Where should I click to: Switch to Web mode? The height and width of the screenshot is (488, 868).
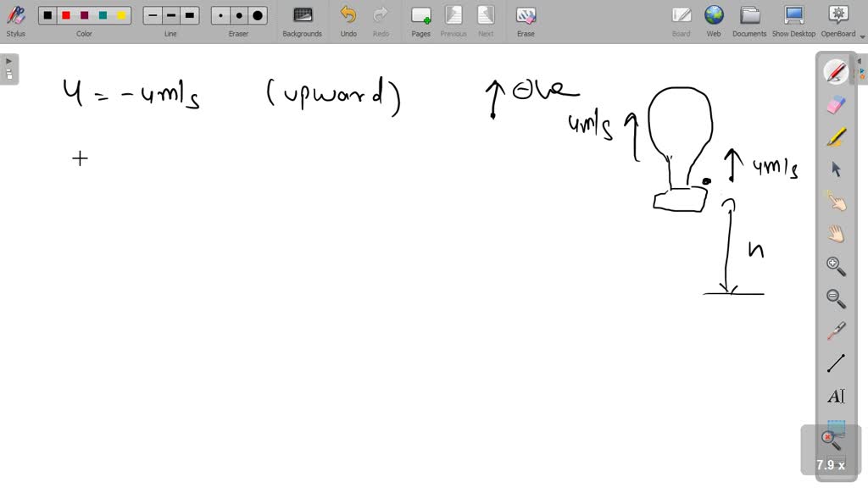coord(714,21)
